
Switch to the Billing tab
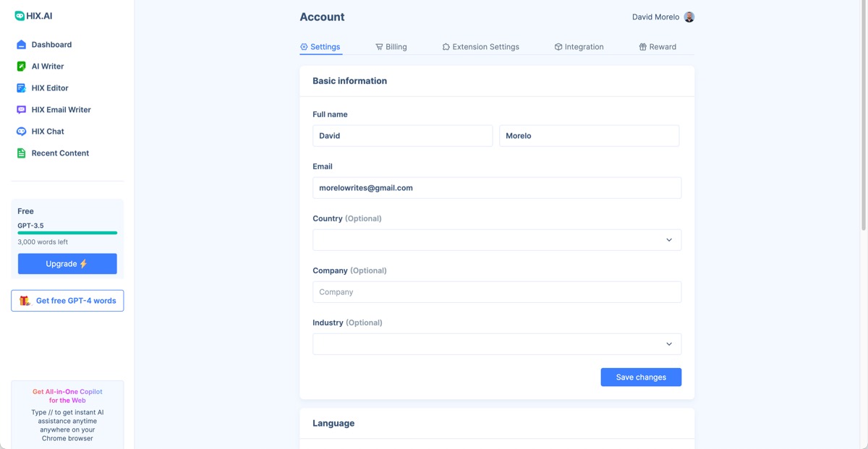click(x=391, y=47)
